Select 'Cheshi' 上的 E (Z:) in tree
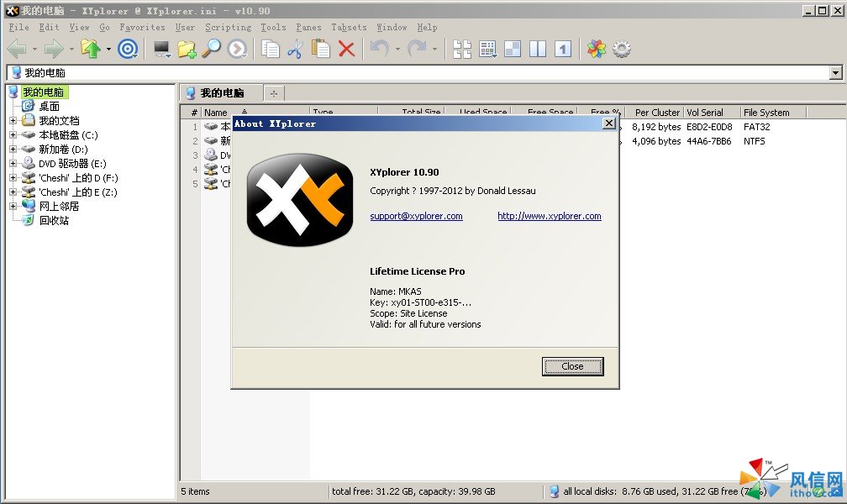 coord(78,192)
